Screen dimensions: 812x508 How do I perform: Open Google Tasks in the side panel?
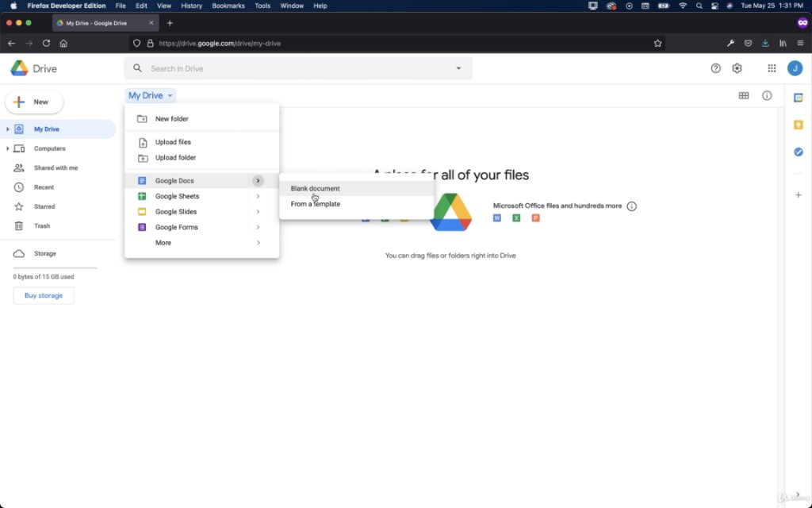(x=799, y=152)
